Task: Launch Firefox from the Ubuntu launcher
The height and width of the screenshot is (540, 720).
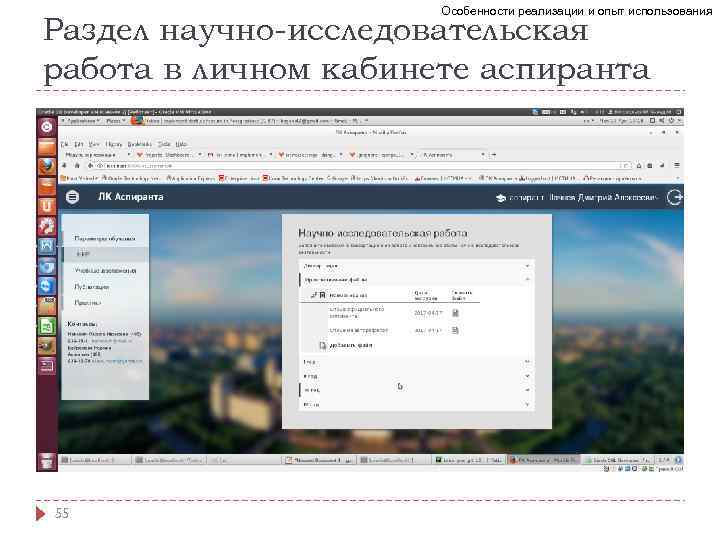Action: click(46, 166)
